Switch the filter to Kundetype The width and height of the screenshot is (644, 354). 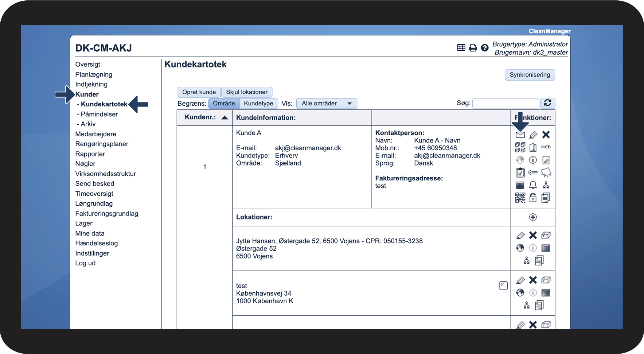pos(258,104)
